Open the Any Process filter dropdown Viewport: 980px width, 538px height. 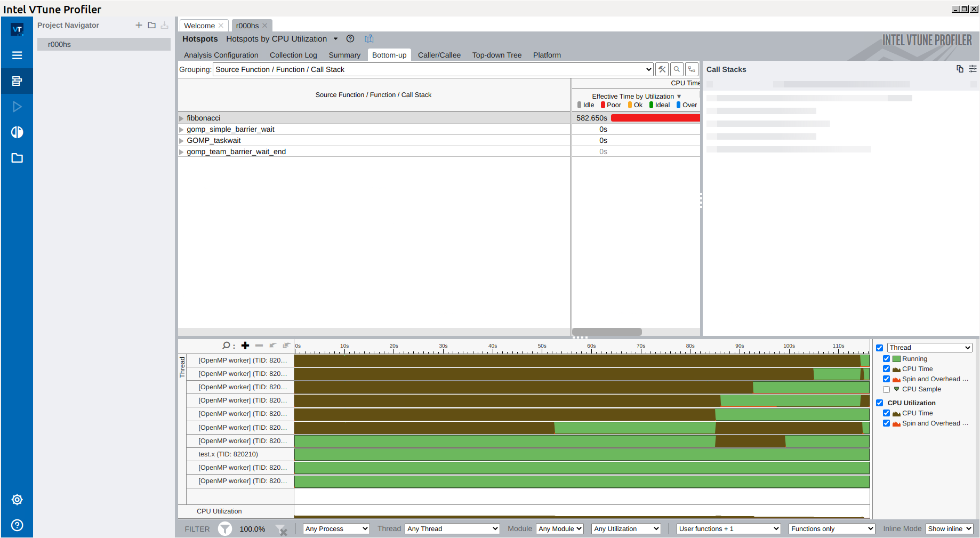tap(336, 529)
